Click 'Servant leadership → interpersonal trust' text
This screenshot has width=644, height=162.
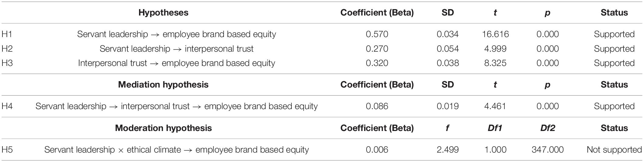[176, 49]
